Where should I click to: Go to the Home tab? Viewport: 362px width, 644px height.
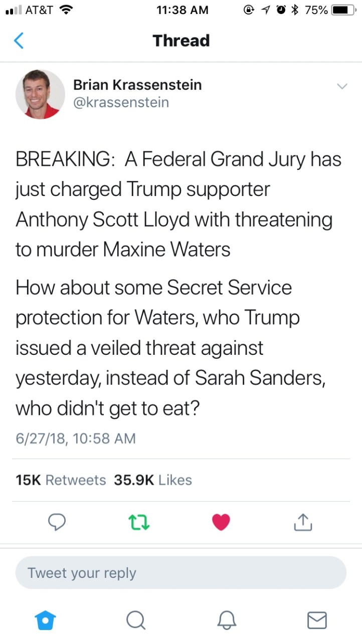pos(45,620)
